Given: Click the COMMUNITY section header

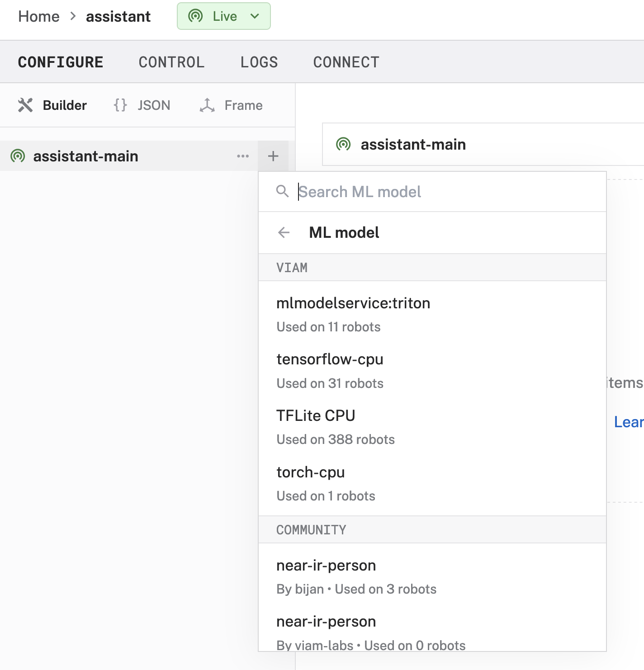Looking at the screenshot, I should 432,530.
